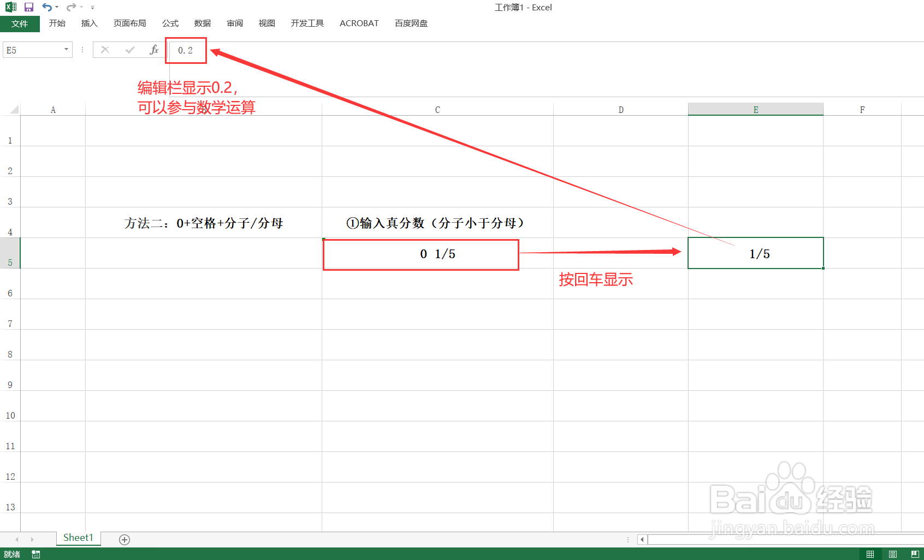Click cell containing 方法二：0+空格+分子/分母
924x560 pixels.
(204, 223)
